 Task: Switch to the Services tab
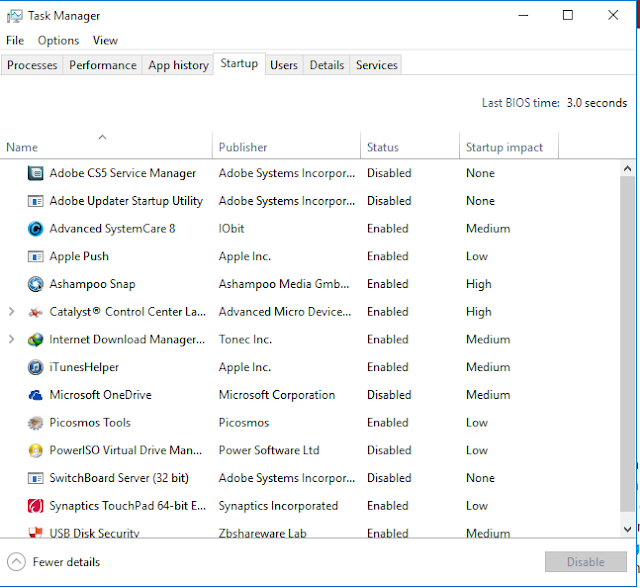point(377,65)
